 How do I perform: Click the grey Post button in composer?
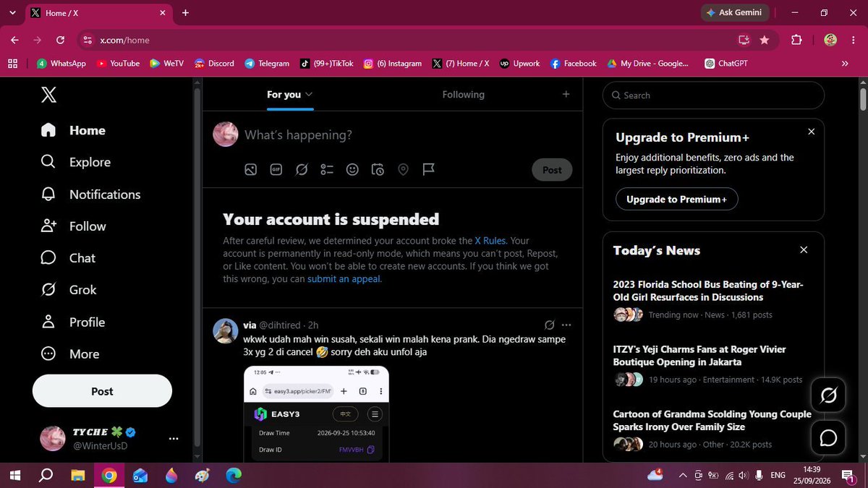coord(552,170)
